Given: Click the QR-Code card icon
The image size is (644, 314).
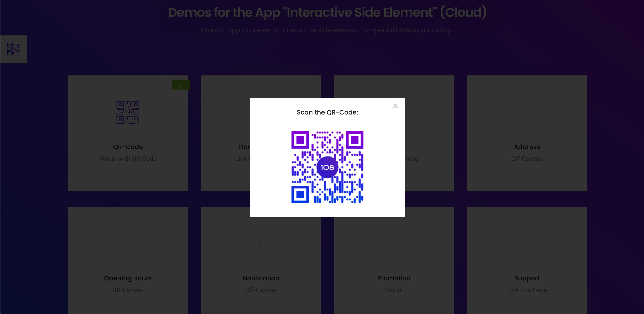Looking at the screenshot, I should (128, 112).
